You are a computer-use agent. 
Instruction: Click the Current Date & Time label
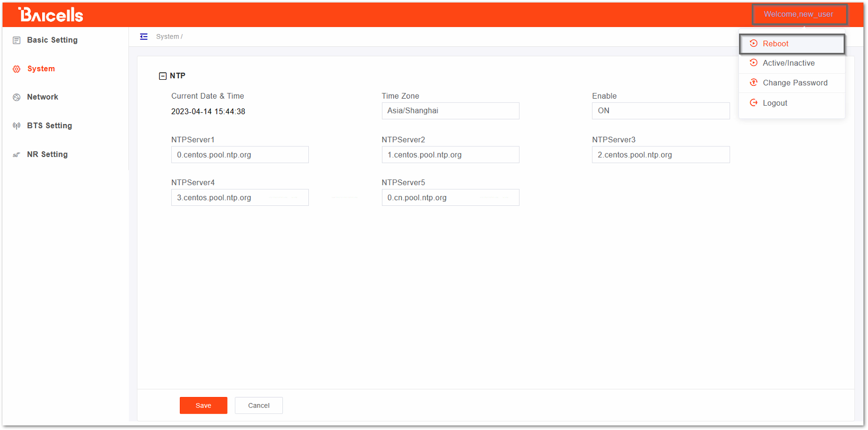[208, 96]
